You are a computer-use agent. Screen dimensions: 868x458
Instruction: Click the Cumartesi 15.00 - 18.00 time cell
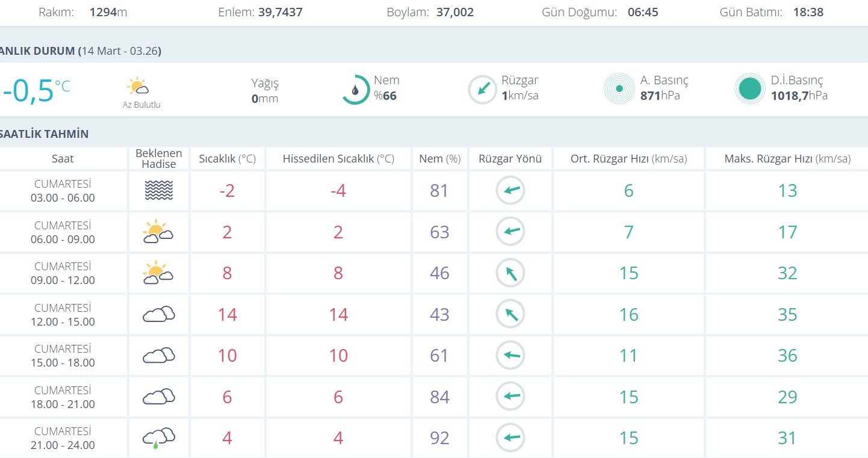(x=63, y=356)
